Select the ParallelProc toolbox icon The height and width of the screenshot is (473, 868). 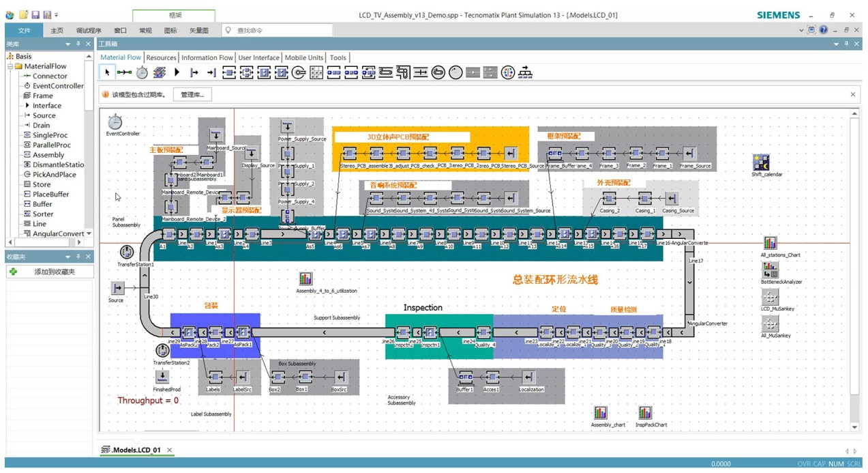(247, 72)
